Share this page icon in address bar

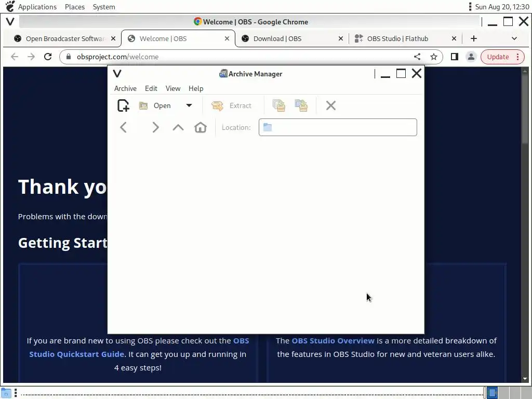tap(417, 57)
